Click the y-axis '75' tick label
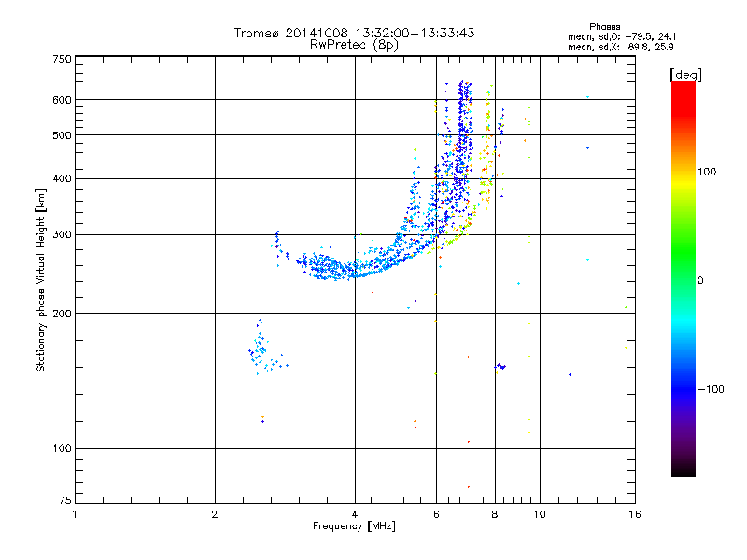747x560 pixels. click(65, 500)
